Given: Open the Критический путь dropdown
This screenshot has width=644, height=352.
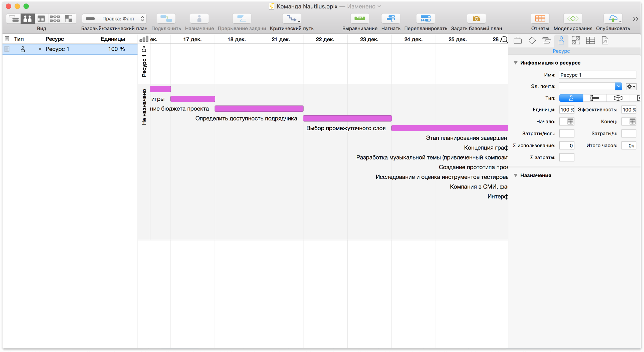Looking at the screenshot, I should coord(292,18).
